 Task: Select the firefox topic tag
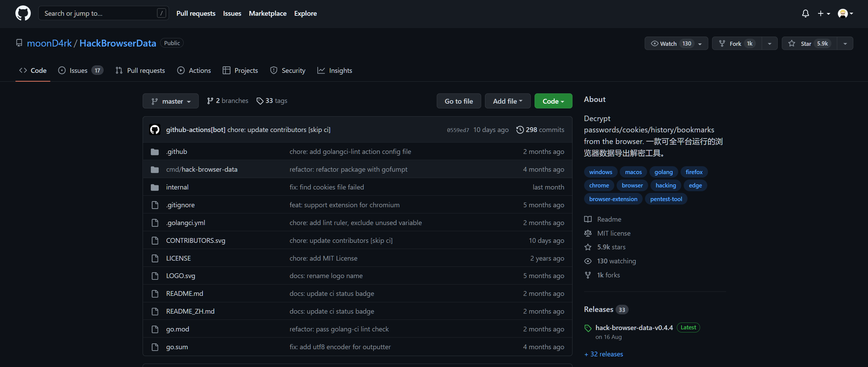tap(694, 172)
